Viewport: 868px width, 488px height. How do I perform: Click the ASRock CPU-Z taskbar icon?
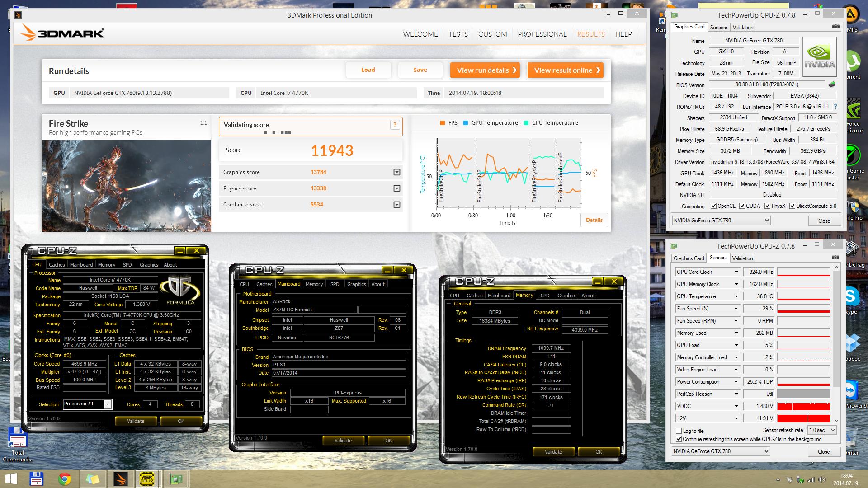[147, 479]
